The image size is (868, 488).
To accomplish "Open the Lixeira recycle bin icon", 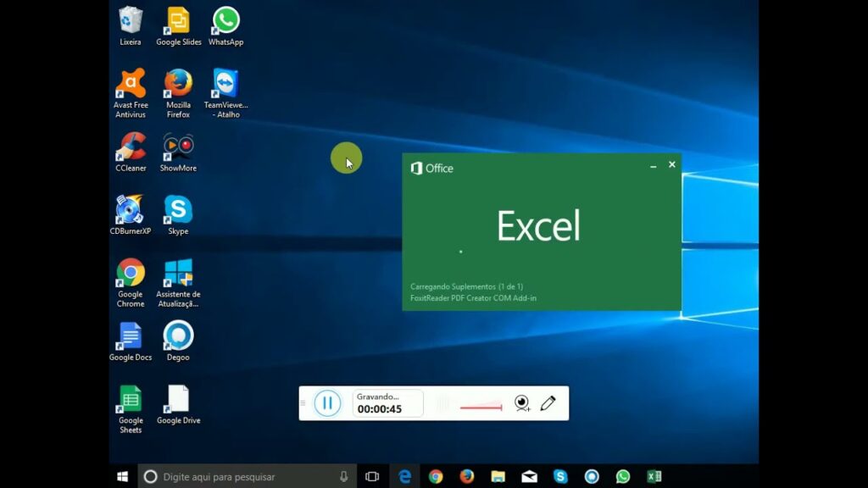I will pyautogui.click(x=131, y=25).
